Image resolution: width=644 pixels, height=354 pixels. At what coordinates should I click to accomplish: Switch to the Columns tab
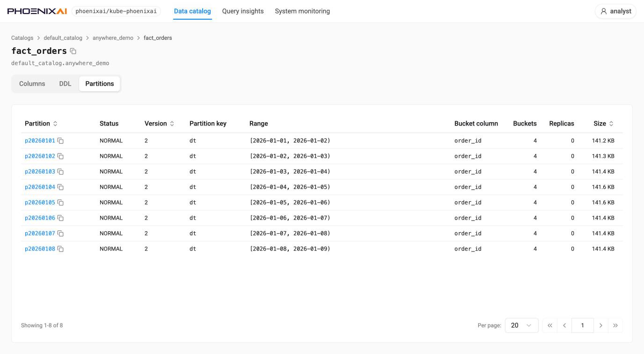pos(32,84)
